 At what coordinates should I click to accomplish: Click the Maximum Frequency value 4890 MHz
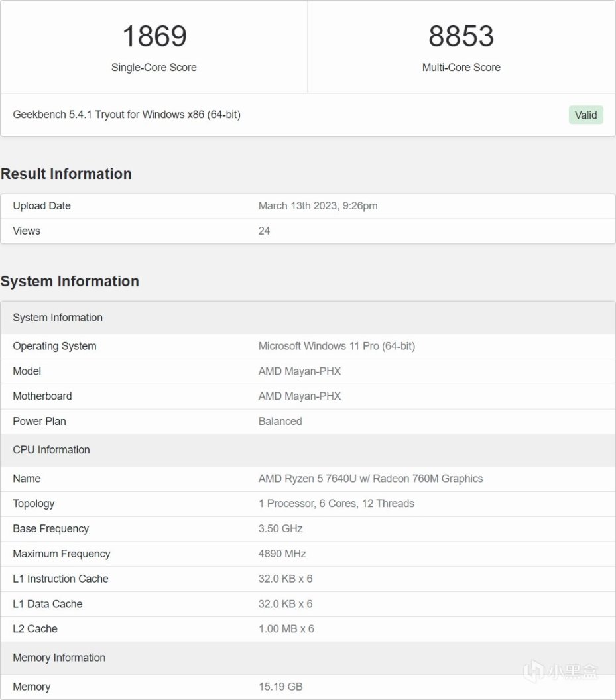(x=282, y=554)
